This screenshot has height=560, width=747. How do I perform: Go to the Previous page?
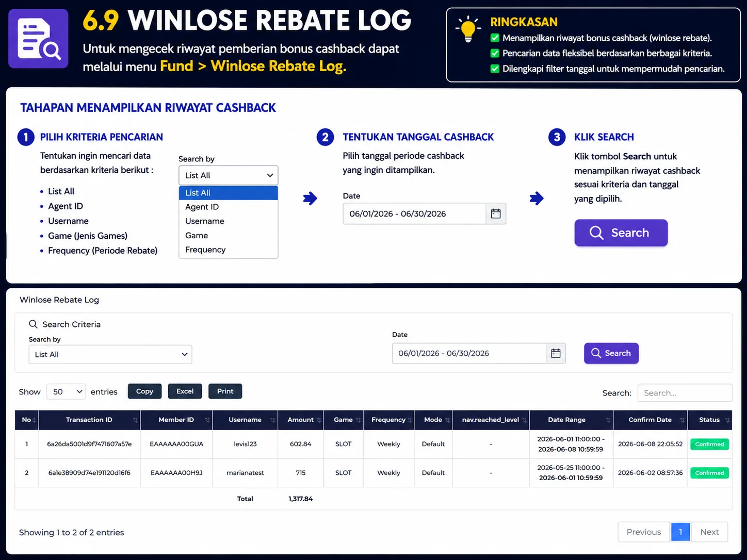(x=644, y=532)
